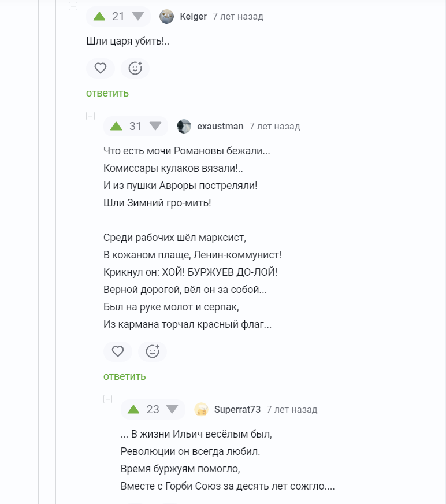Image resolution: width=446 pixels, height=504 pixels.
Task: Add emoji reaction to exaustman's comment
Action: click(153, 351)
